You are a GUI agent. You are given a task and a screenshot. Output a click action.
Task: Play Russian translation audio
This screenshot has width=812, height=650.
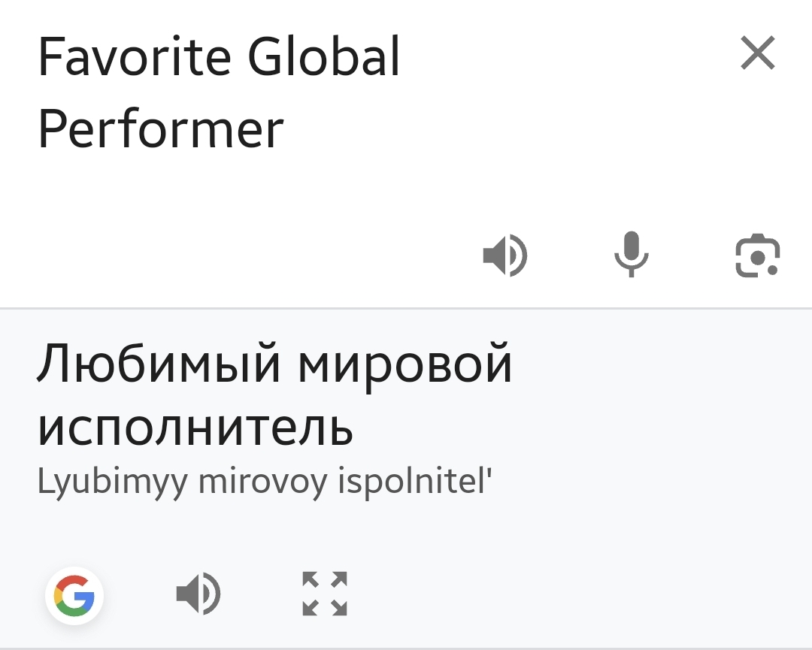point(198,594)
